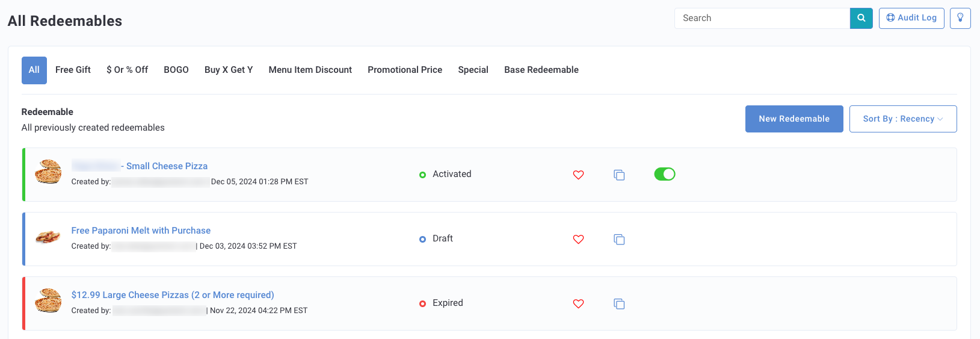The image size is (980, 339).
Task: Click the Small Cheese Pizza thumbnail image
Action: [48, 172]
